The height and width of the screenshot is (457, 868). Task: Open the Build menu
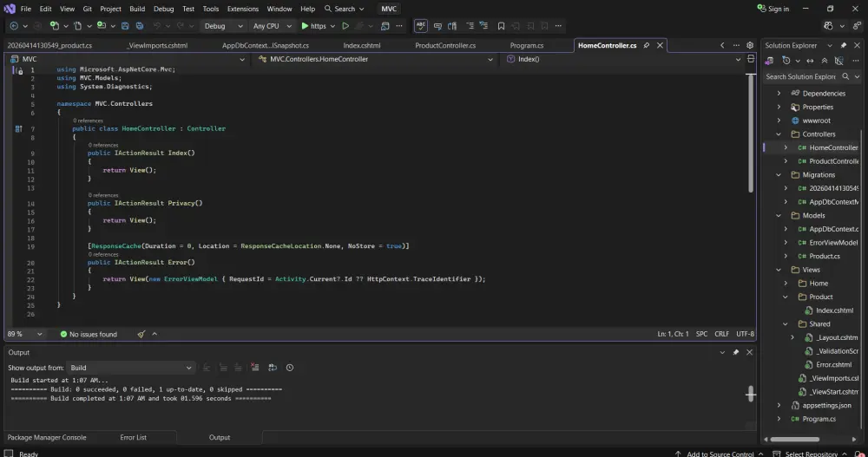(137, 9)
